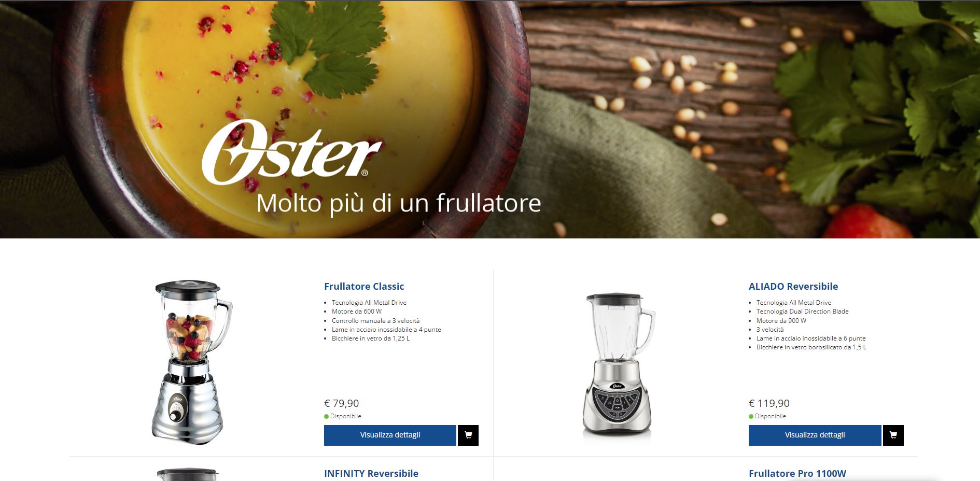Click the € 79,90 price
The image size is (980, 481).
pyautogui.click(x=341, y=403)
